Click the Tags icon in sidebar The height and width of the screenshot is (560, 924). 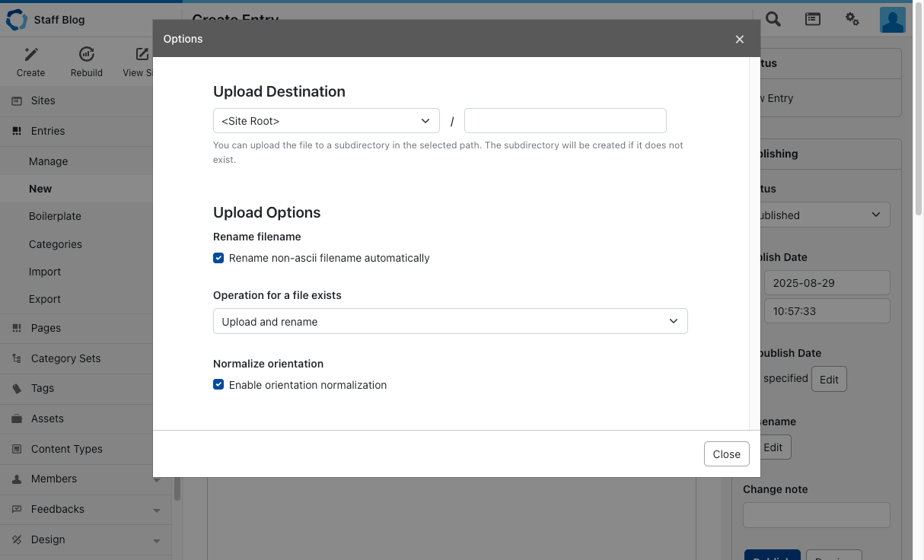pyautogui.click(x=17, y=388)
